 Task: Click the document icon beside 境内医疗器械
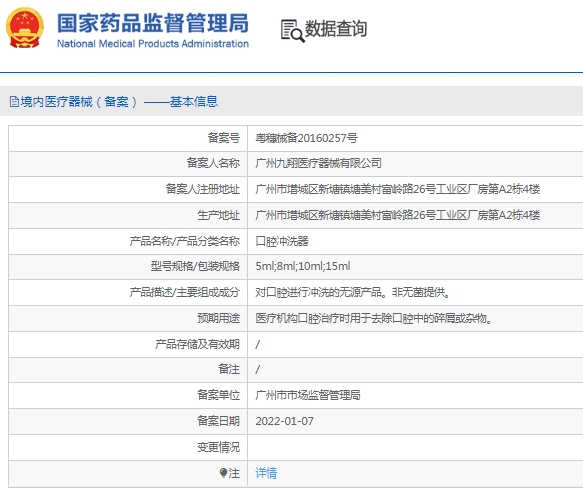14,101
